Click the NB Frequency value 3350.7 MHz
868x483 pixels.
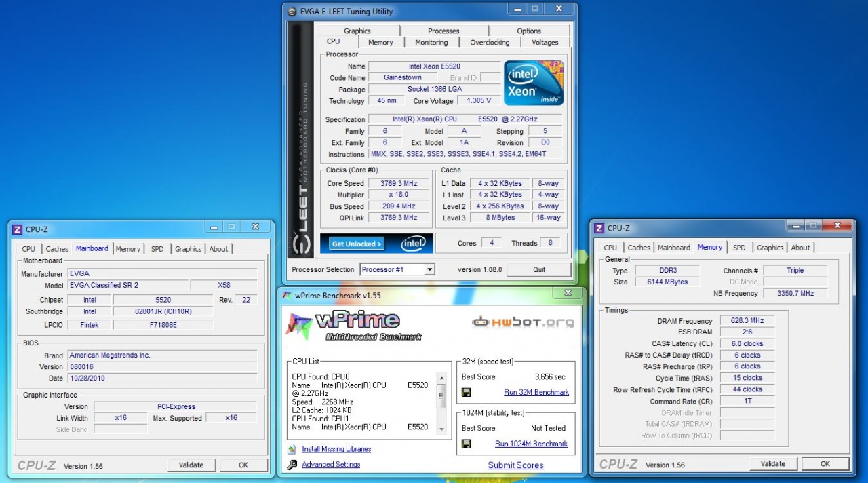click(x=795, y=293)
